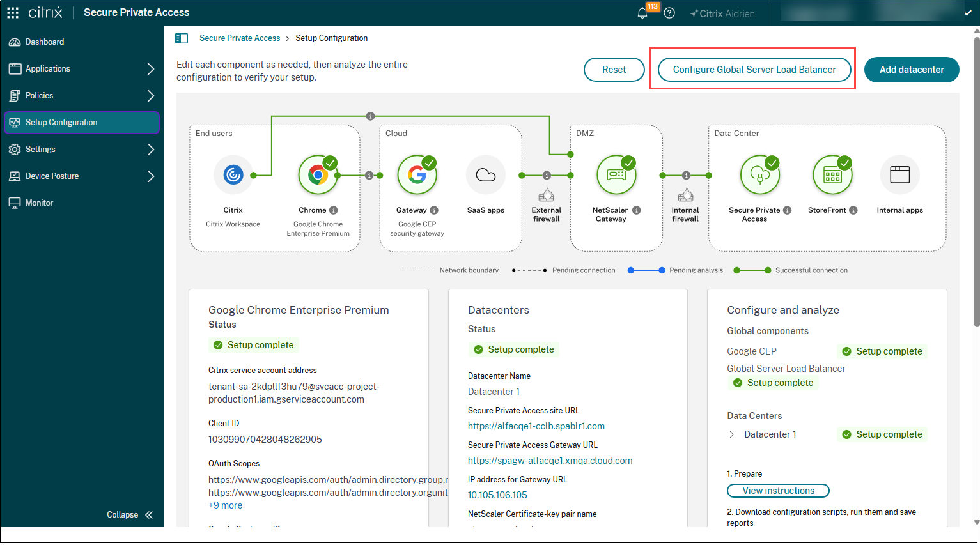The height and width of the screenshot is (545, 980).
Task: Click Setup complete badge next to Google CEP
Action: point(882,351)
